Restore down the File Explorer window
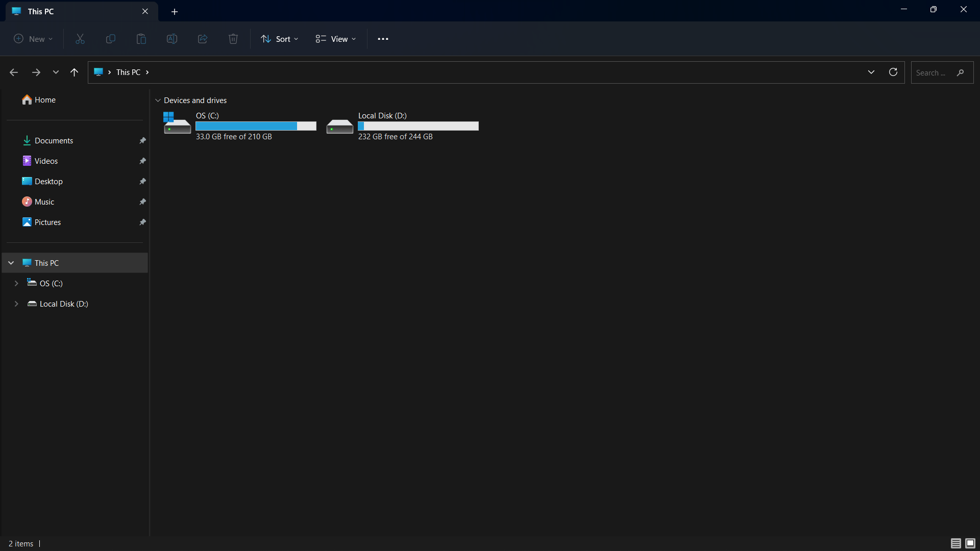 (x=934, y=9)
